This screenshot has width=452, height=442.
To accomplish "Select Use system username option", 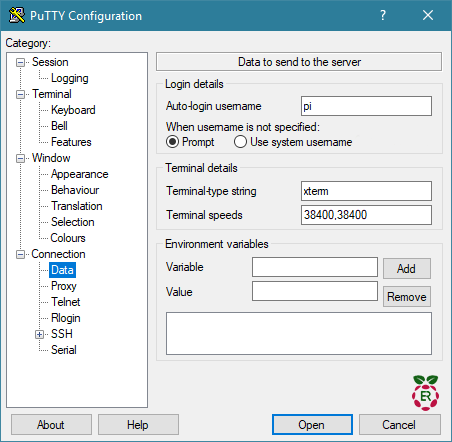I will [240, 142].
